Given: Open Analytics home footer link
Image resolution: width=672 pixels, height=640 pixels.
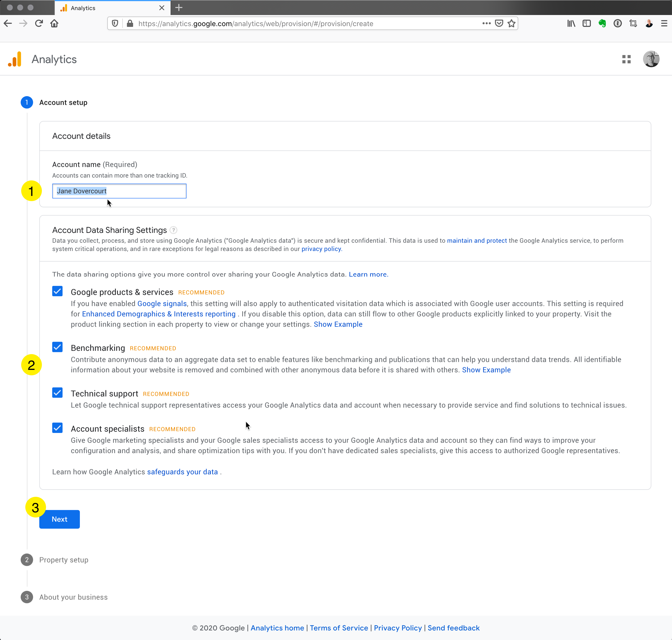Looking at the screenshot, I should point(277,628).
